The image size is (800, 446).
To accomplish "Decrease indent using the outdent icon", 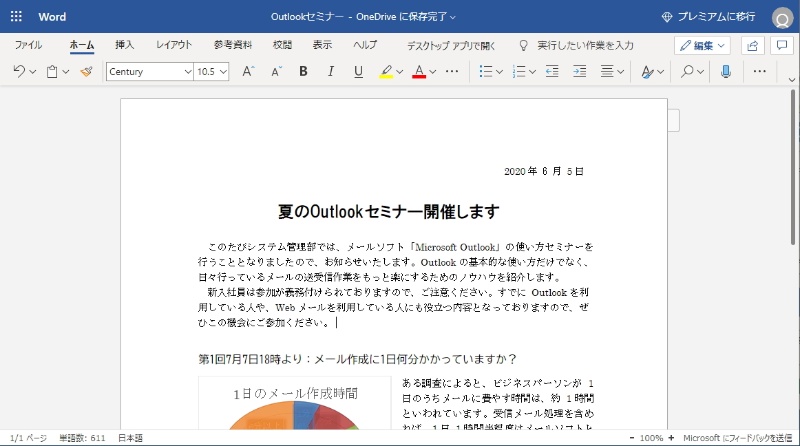I will 554,72.
